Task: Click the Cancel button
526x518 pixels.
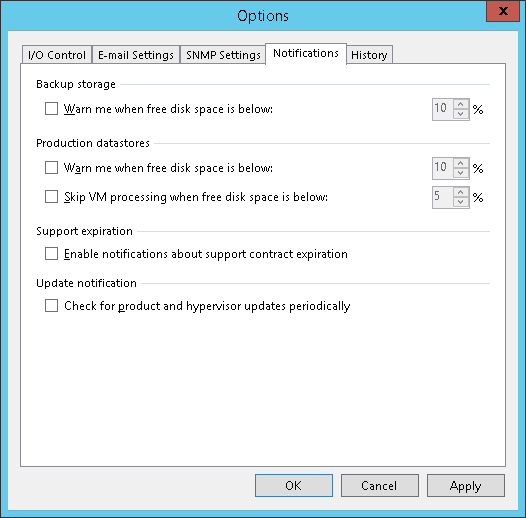Action: [380, 485]
